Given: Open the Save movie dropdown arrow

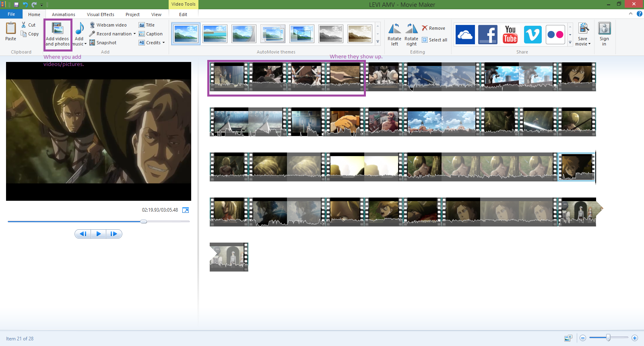Looking at the screenshot, I should (x=589, y=44).
